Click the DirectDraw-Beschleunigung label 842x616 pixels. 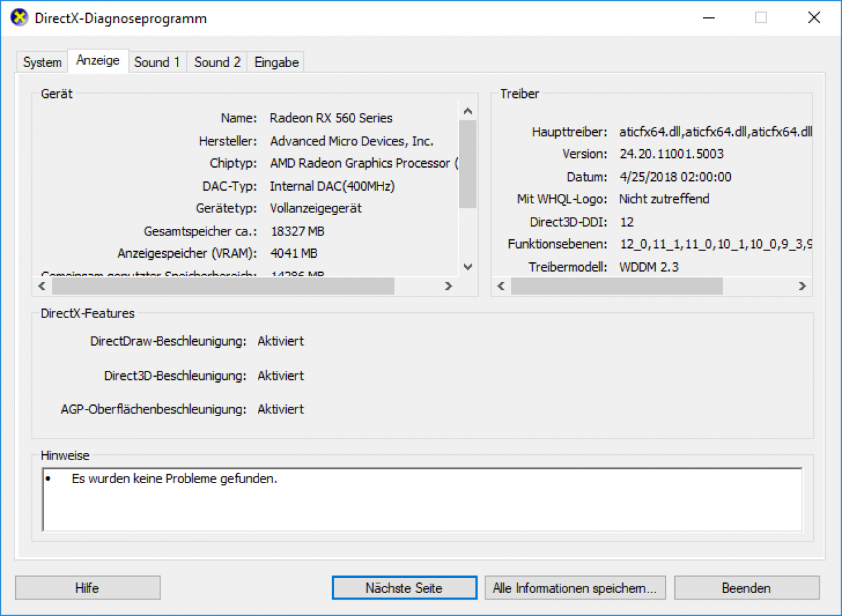click(x=168, y=341)
